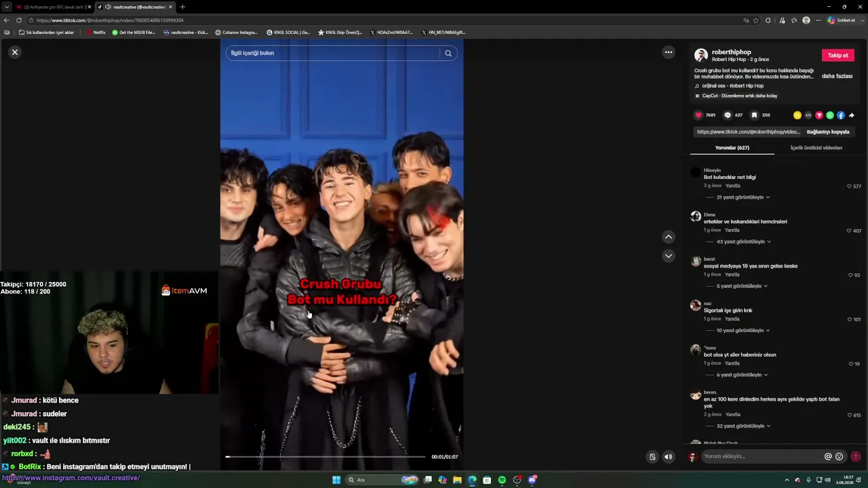Like berat's comment with its heart
This screenshot has width=868, height=488.
(x=851, y=275)
